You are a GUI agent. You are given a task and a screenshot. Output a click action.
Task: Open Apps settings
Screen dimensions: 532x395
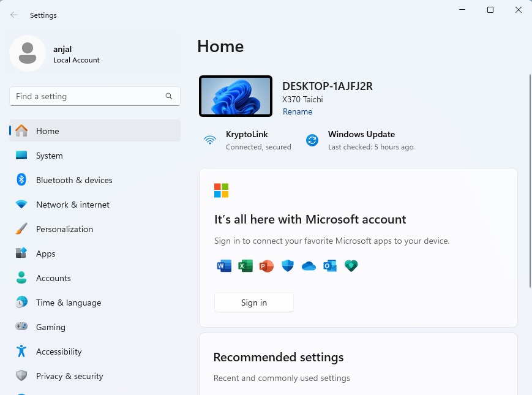tap(95, 253)
